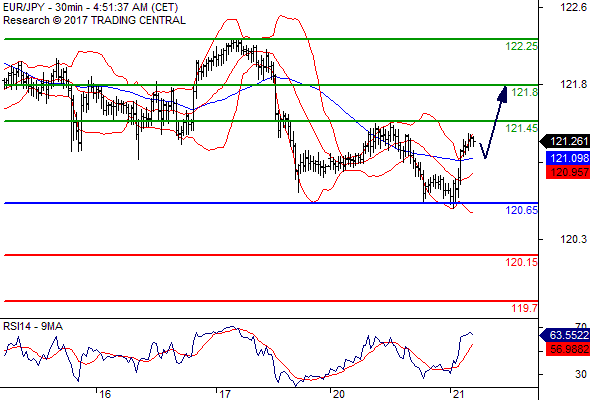Screen dimensions: 590x400
Task: Click the blue 120.65 pivot label
Action: point(522,210)
